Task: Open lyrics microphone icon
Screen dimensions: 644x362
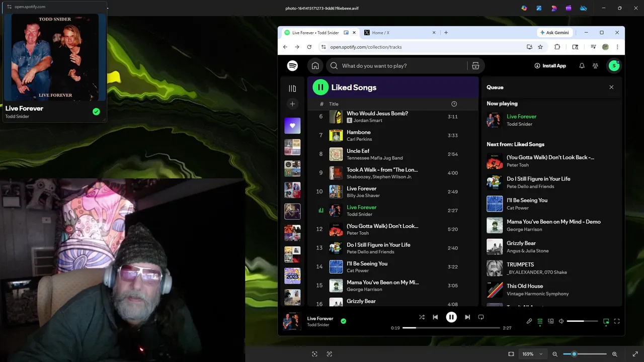Action: click(x=529, y=321)
